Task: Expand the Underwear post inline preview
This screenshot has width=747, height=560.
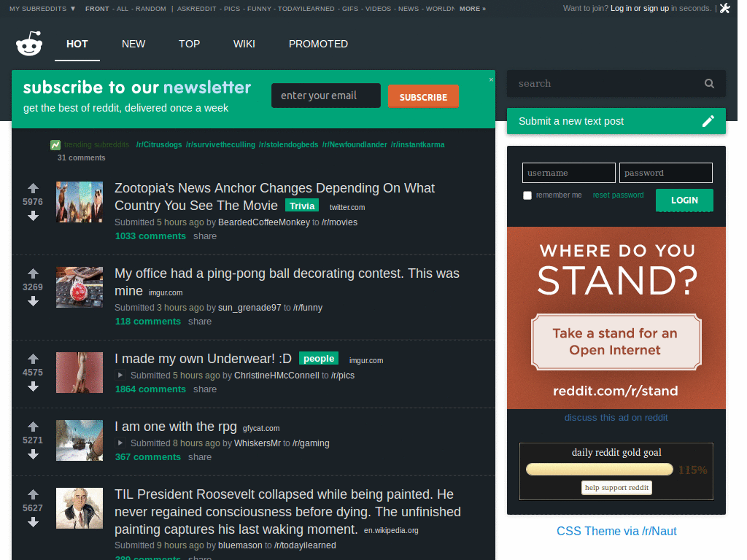Action: point(120,376)
